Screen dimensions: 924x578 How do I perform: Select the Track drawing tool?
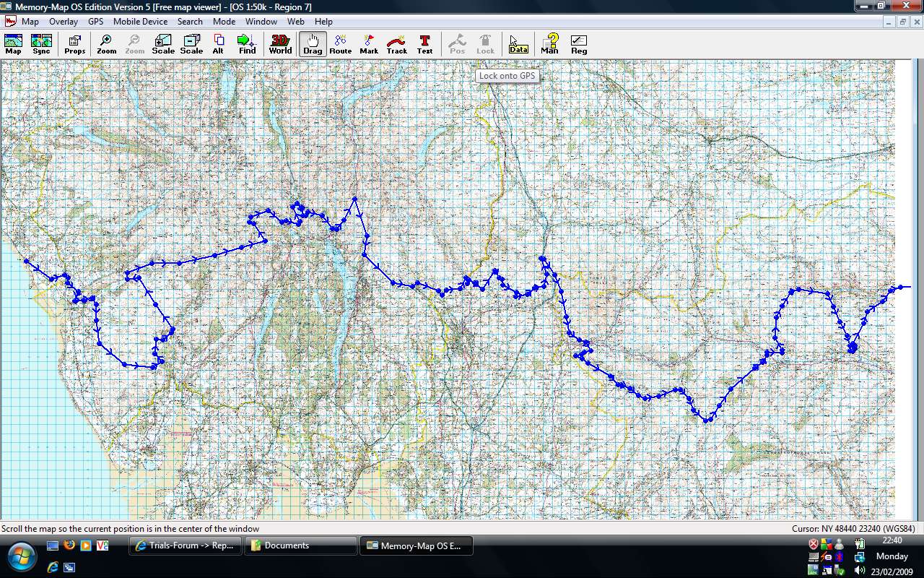coord(396,44)
